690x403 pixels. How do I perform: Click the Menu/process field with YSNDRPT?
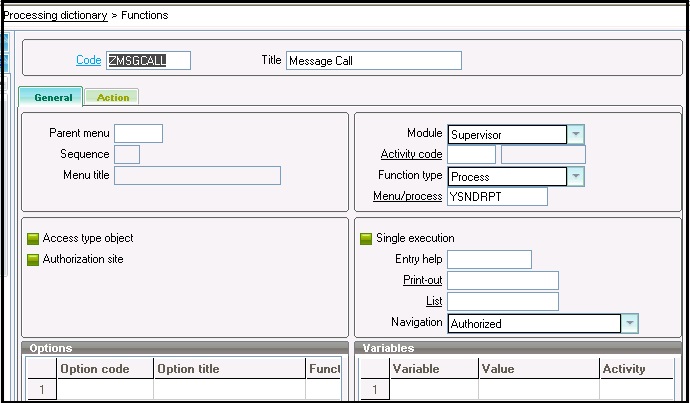coord(497,196)
